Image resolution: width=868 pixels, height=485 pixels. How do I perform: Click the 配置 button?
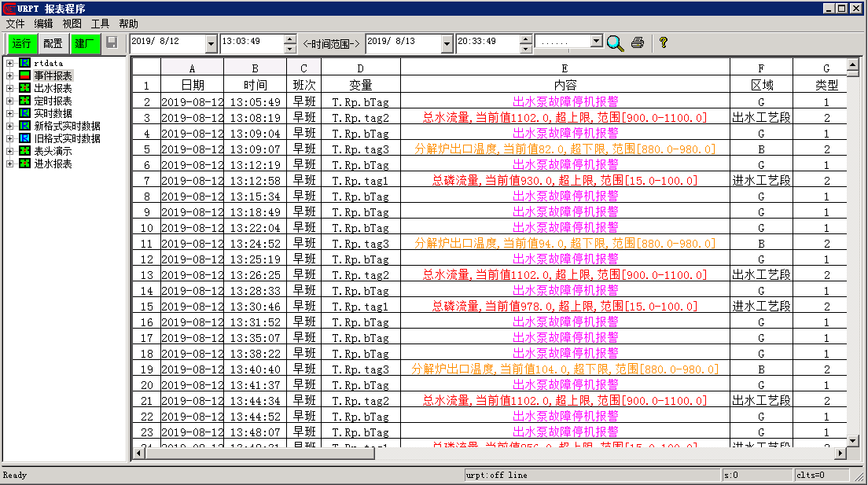(53, 43)
